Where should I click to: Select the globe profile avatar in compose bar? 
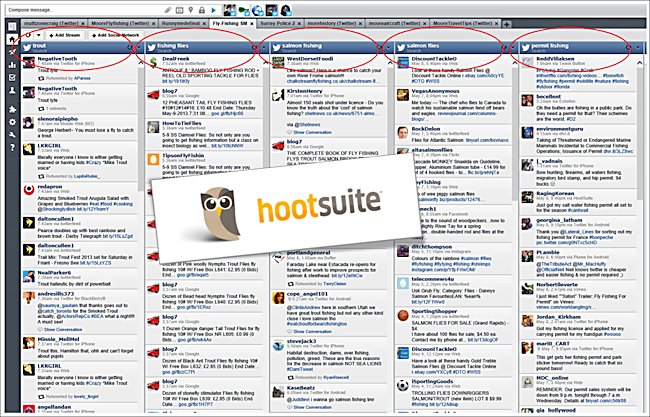[x=257, y=10]
